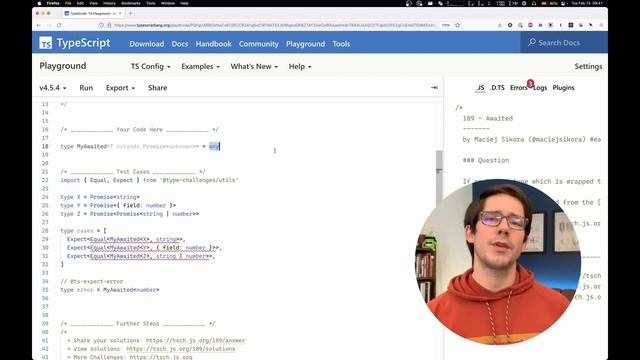Click line 24 'type X = Promise<string>'

click(x=100, y=197)
